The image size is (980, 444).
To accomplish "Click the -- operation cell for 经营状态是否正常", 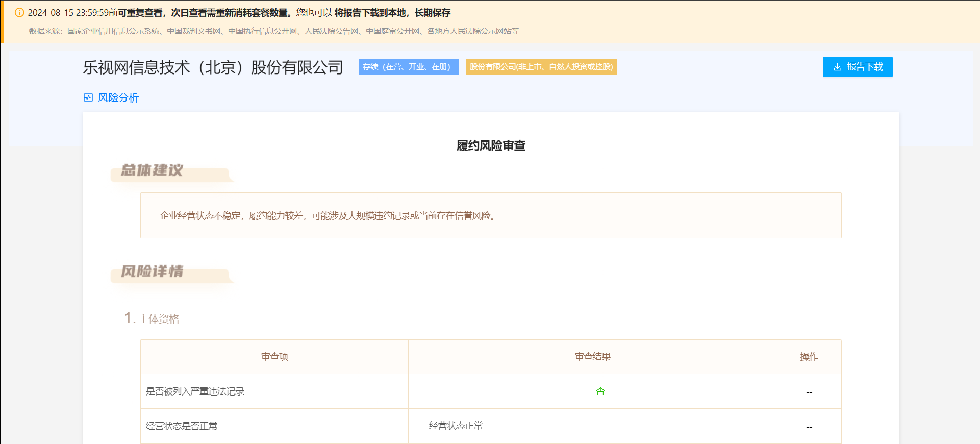I will (809, 427).
